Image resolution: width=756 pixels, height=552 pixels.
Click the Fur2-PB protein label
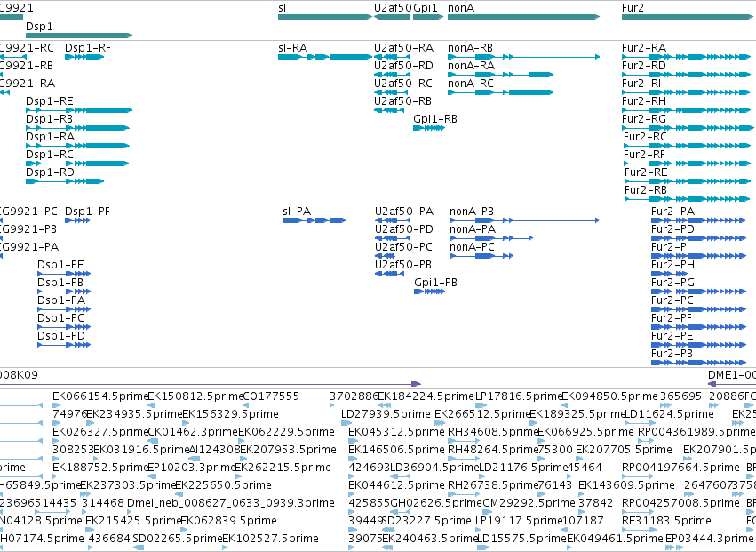click(672, 353)
